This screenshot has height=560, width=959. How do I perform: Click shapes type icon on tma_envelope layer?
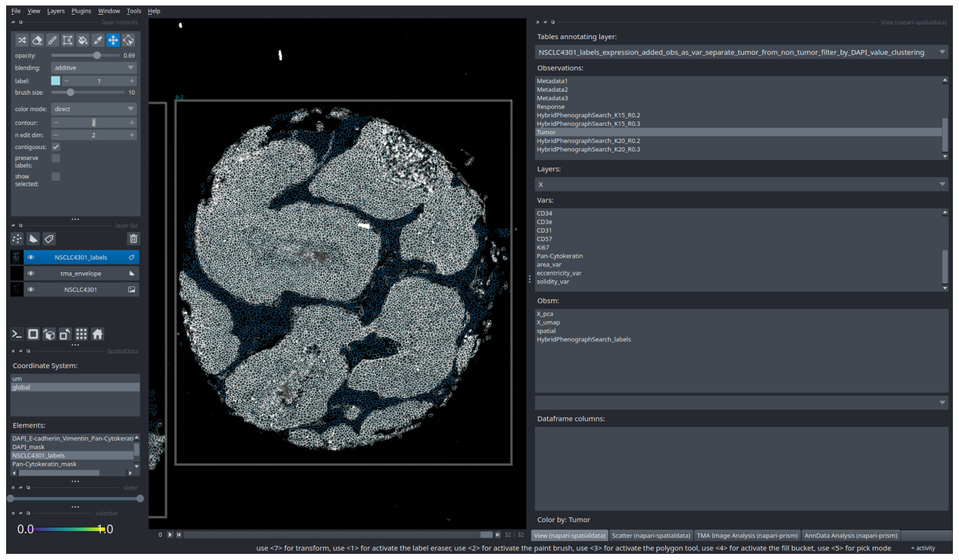(x=131, y=274)
